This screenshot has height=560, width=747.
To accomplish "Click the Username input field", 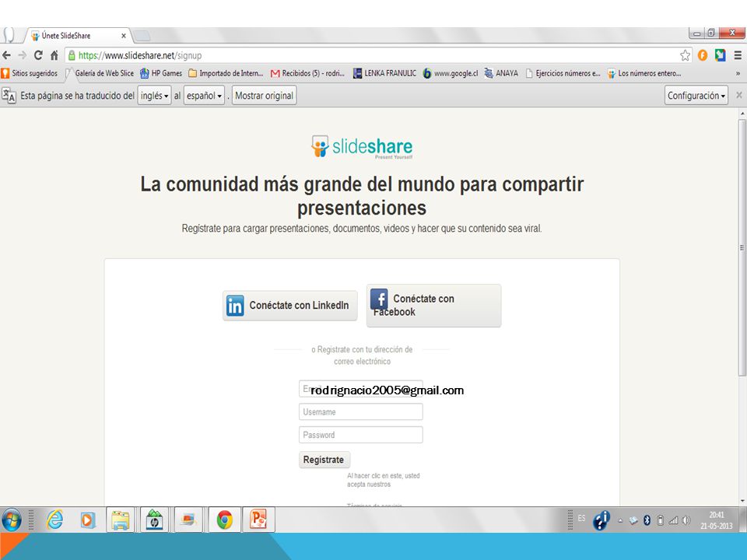I will pos(360,412).
